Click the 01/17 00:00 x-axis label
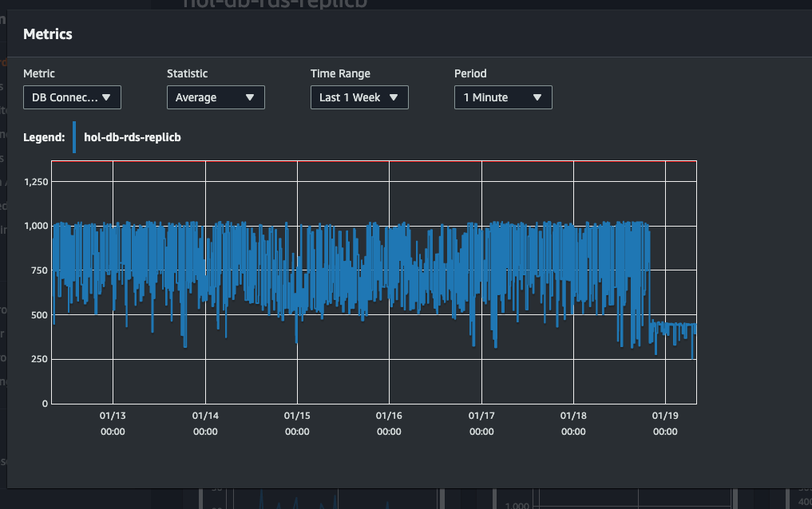812x509 pixels. coord(481,424)
